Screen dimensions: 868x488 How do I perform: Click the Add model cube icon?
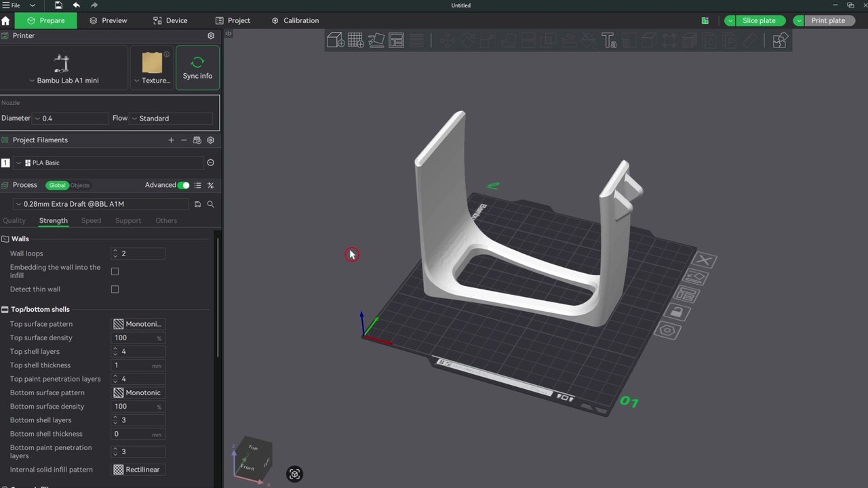coord(335,41)
